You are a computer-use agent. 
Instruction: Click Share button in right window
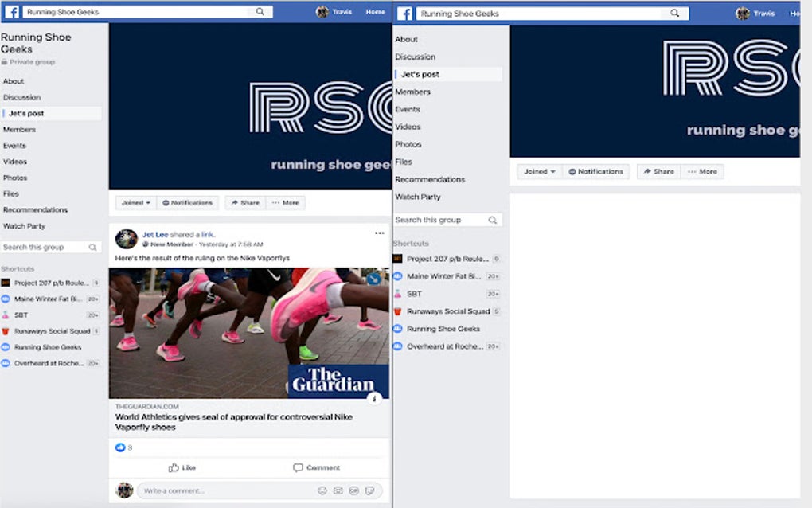click(x=658, y=171)
